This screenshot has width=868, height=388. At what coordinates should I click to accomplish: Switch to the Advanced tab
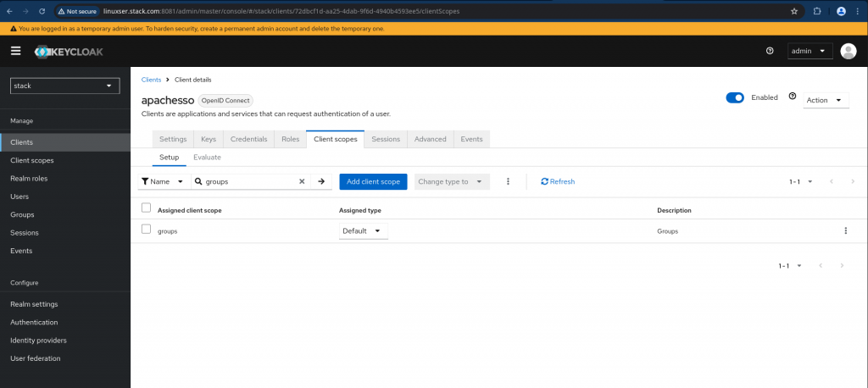click(x=430, y=139)
